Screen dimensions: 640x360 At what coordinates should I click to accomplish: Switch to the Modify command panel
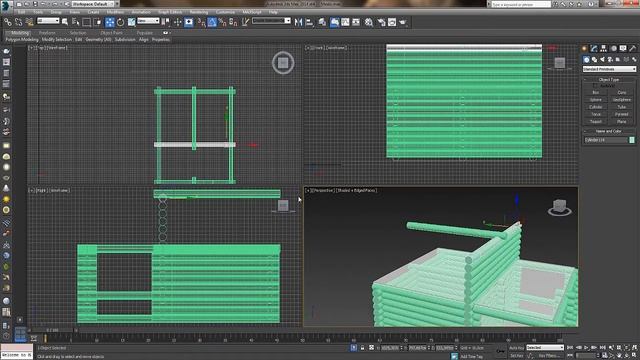[x=594, y=49]
